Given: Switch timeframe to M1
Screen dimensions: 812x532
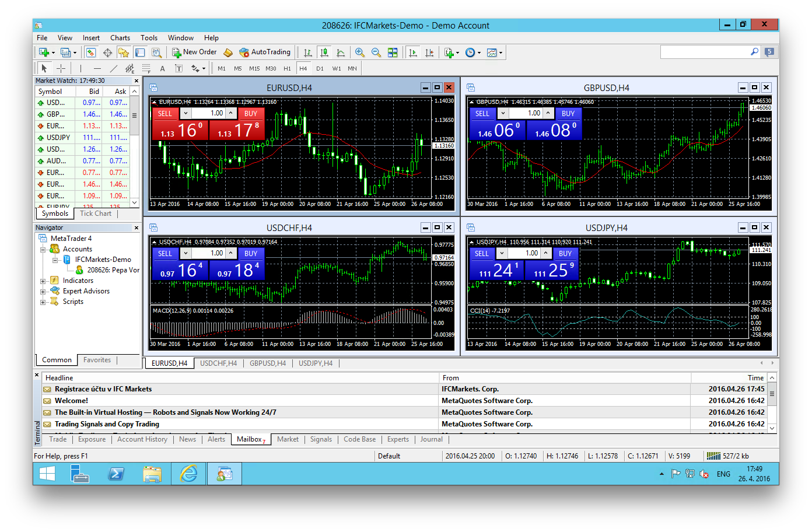Looking at the screenshot, I should click(222, 68).
